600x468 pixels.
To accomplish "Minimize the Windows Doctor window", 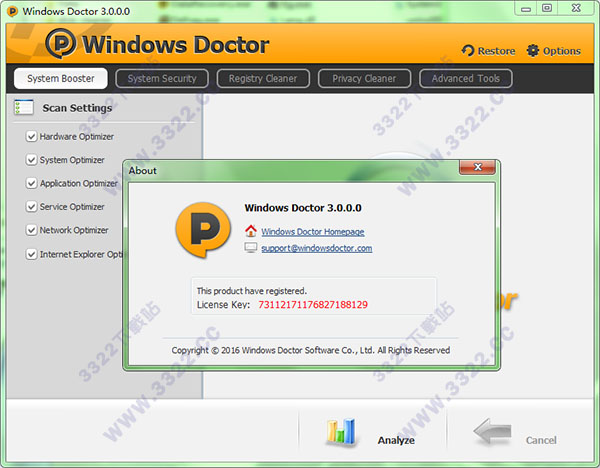I will 526,8.
